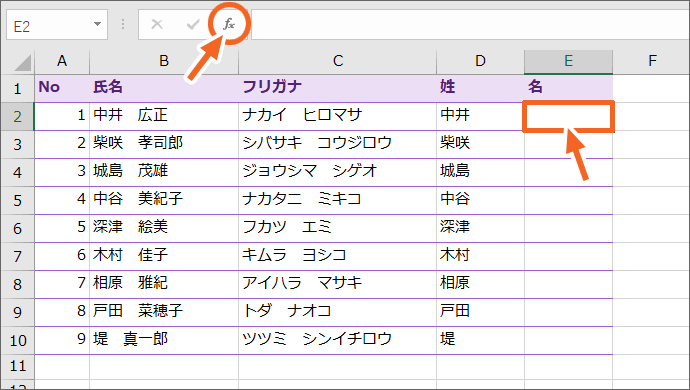Click the Select All corner triangle
The height and width of the screenshot is (390, 690).
[23, 63]
